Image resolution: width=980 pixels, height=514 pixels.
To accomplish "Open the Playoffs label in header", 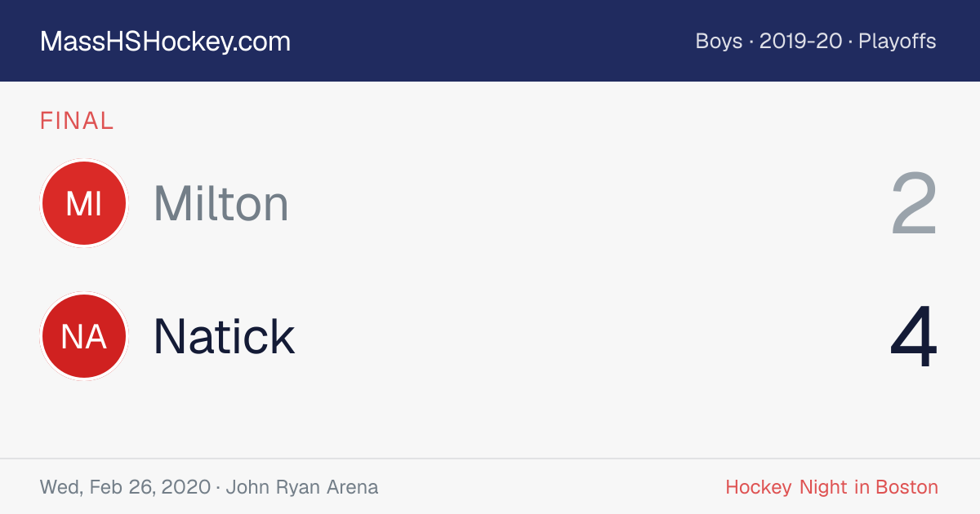I will coord(898,41).
